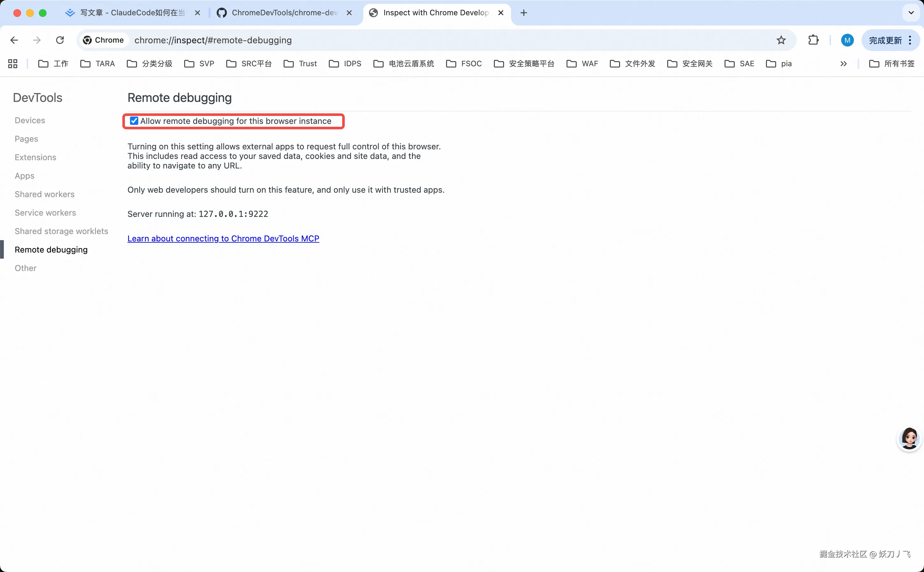Select Service workers in the sidebar
This screenshot has height=572, width=924.
46,213
